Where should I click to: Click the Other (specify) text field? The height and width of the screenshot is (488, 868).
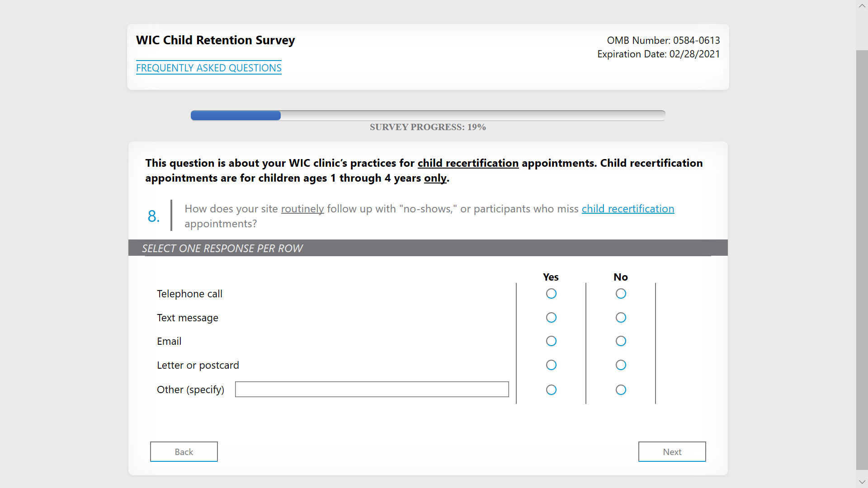point(372,389)
